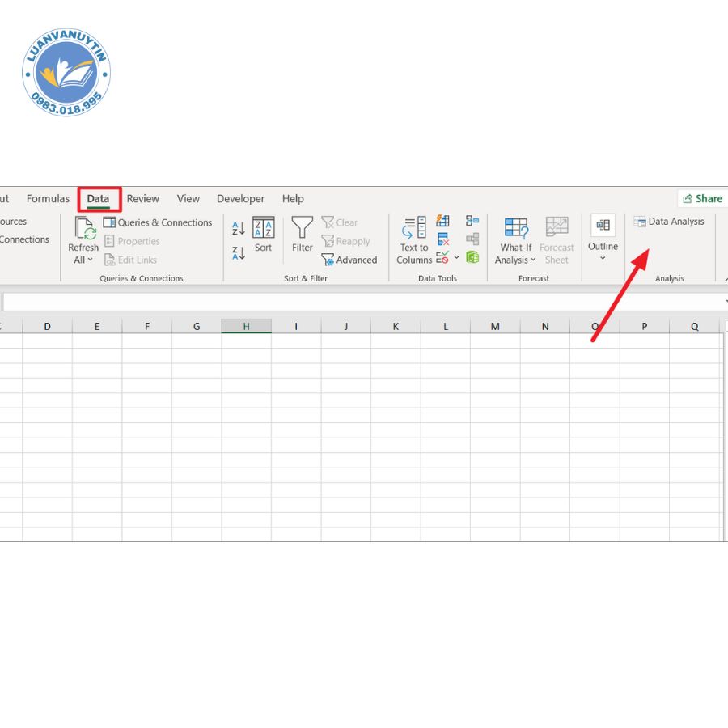The image size is (728, 728).
Task: Switch to the Review tab
Action: coord(143,199)
